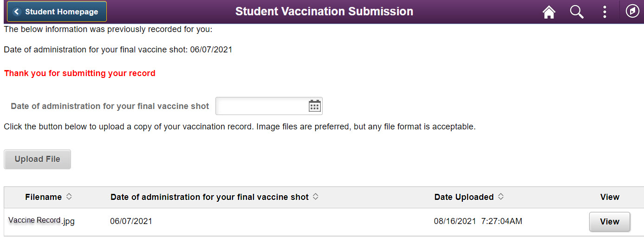Viewport: 644px width, 237px height.
Task: Go back via Student Homepage button
Action: 57,12
